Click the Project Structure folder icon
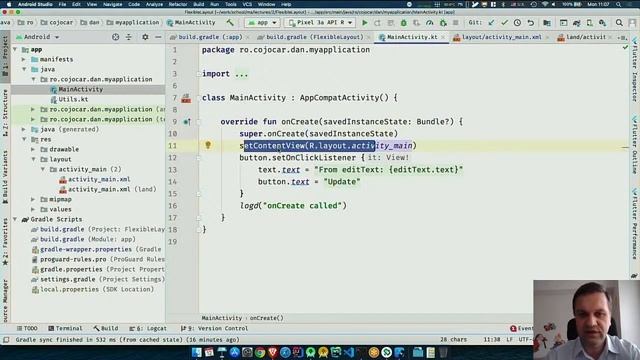This screenshot has width=640, height=360. click(547, 23)
